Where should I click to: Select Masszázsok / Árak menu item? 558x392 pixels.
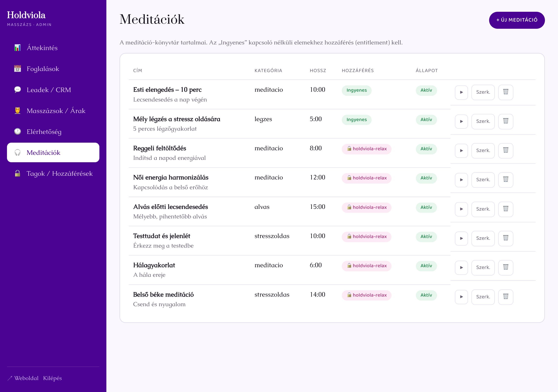(53, 111)
